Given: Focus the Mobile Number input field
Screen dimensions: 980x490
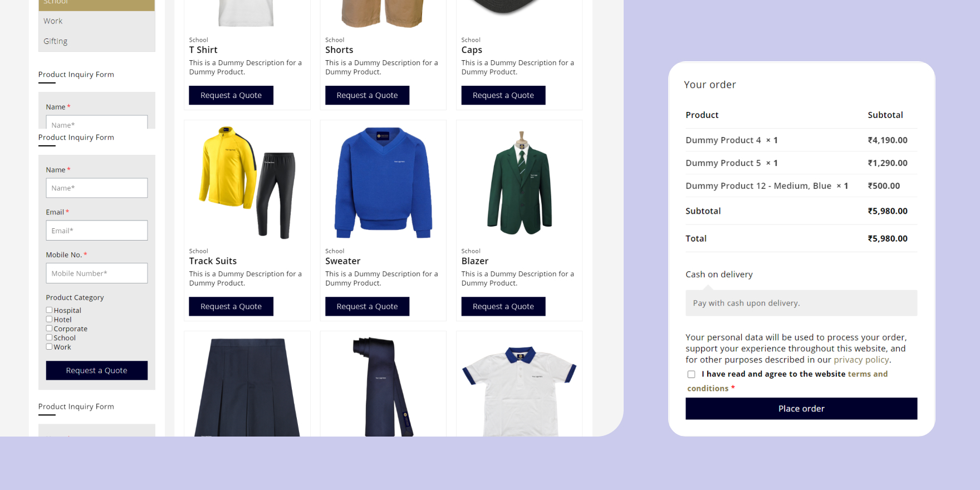Looking at the screenshot, I should click(97, 273).
